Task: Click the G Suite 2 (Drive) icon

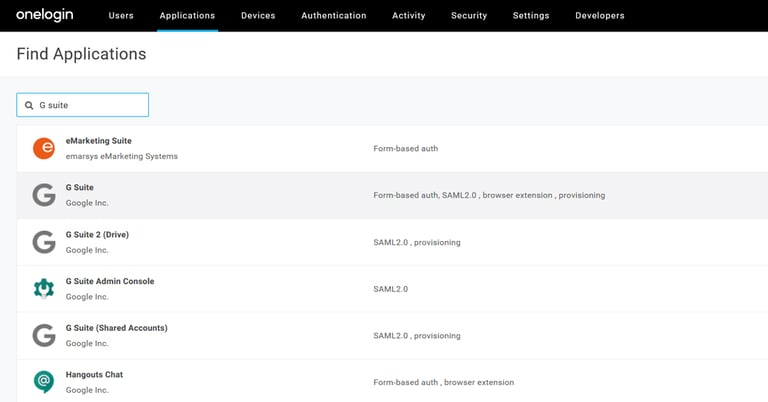Action: point(44,242)
